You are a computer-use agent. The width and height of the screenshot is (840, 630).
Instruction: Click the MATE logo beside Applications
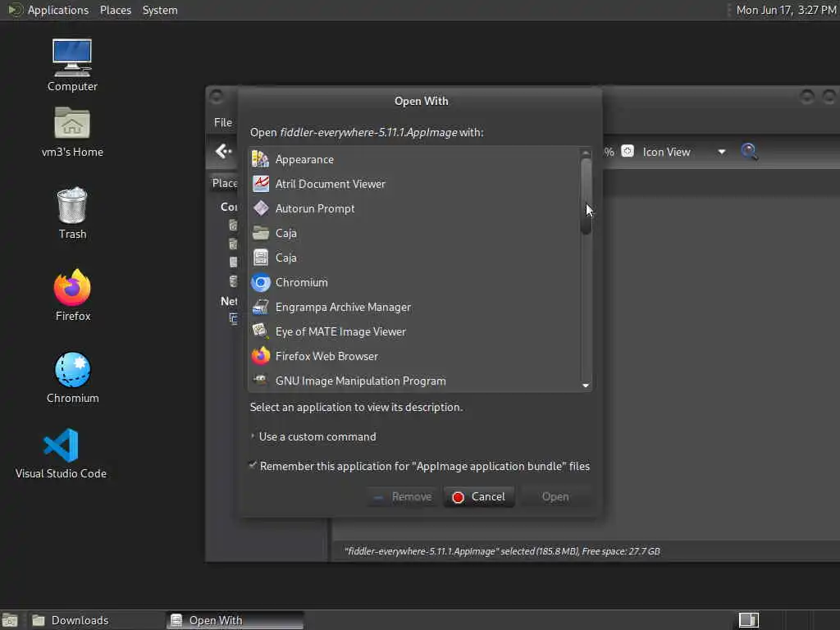click(15, 10)
